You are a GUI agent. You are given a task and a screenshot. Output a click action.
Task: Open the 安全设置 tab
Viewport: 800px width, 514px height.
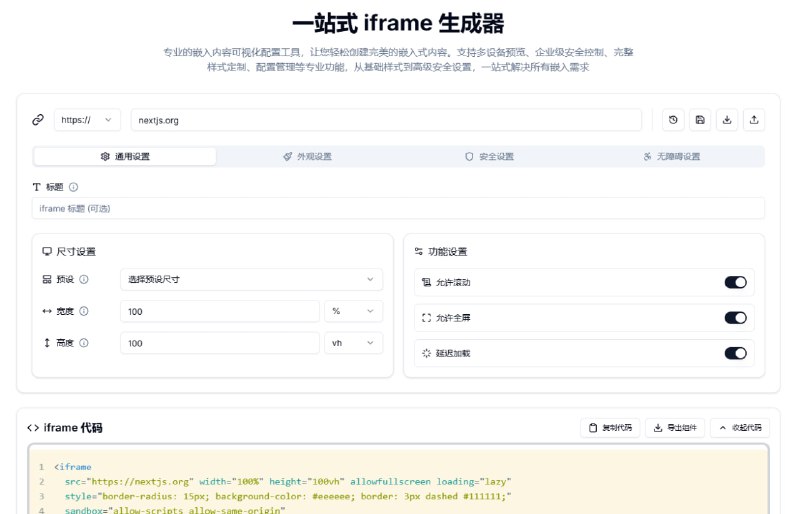[x=489, y=157]
